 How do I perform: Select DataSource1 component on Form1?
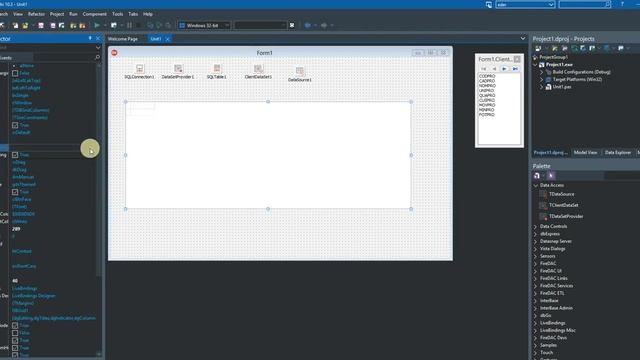(300, 74)
